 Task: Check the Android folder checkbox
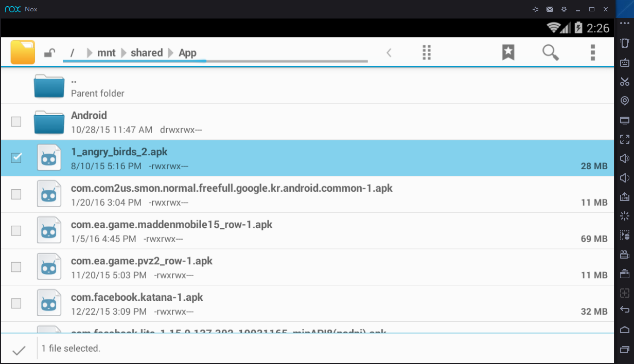16,121
